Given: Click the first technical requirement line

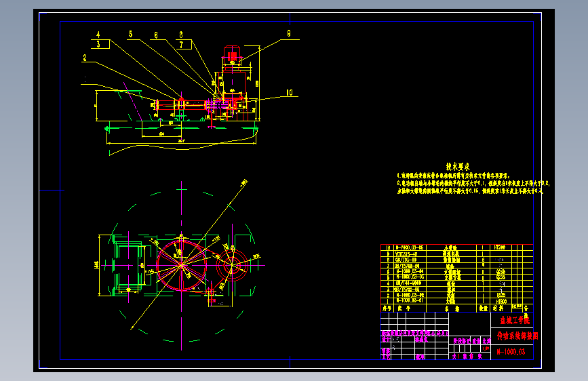Looking at the screenshot, I should click(x=454, y=176).
